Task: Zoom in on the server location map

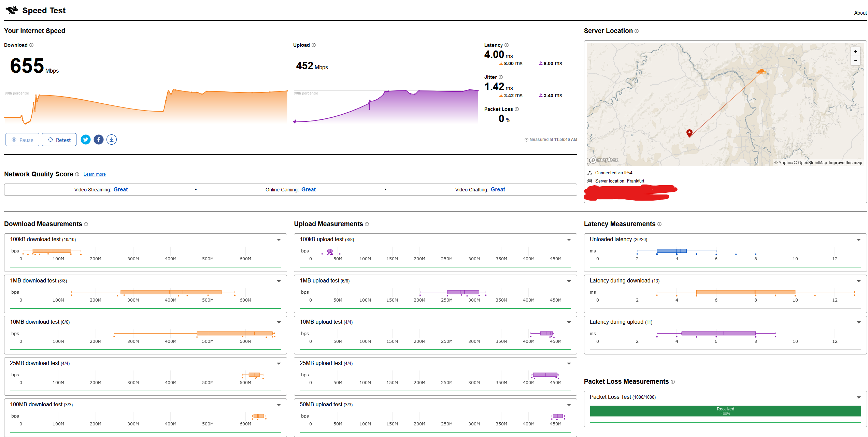Action: 856,52
